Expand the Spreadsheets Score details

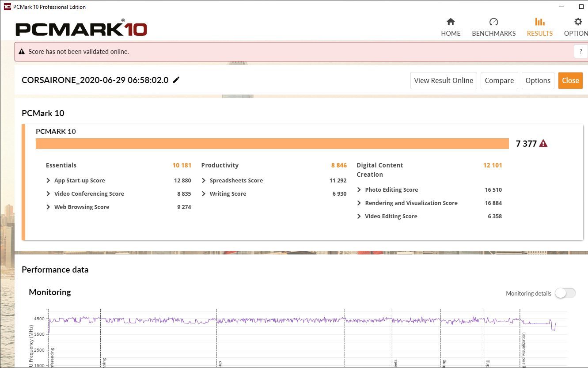204,181
